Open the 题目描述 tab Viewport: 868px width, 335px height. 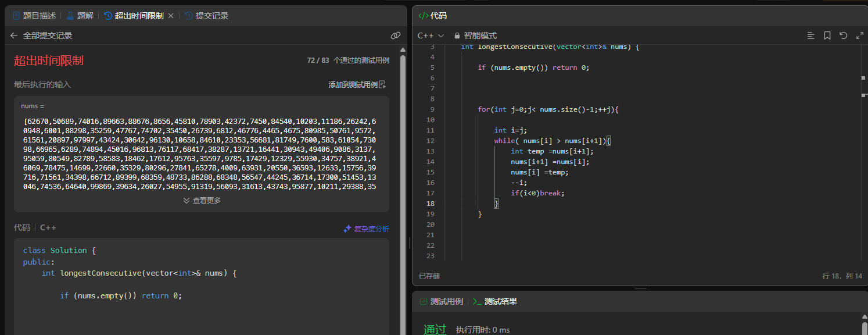34,16
